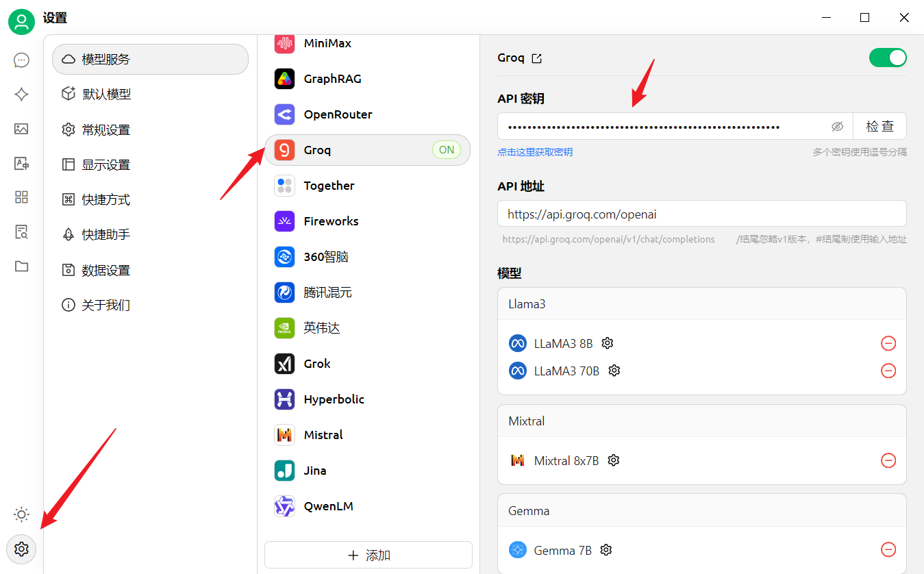Select the Hyperbolic provider
This screenshot has width=924, height=574.
tap(368, 399)
